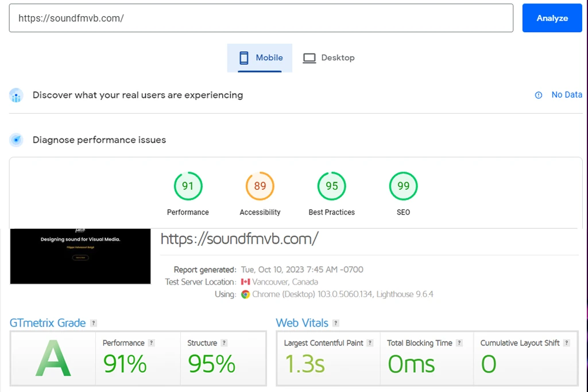The height and width of the screenshot is (392, 588).
Task: Click the Accessibility gauge showing 89
Action: click(260, 186)
